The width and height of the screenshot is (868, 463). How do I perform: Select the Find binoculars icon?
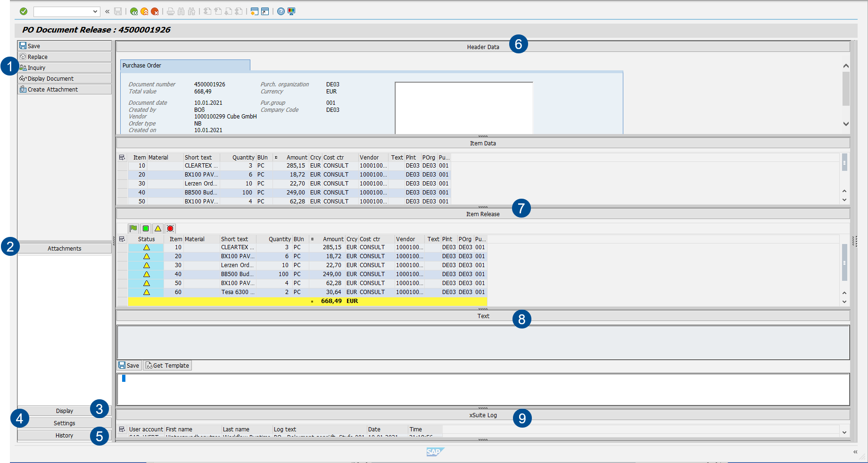click(x=181, y=11)
